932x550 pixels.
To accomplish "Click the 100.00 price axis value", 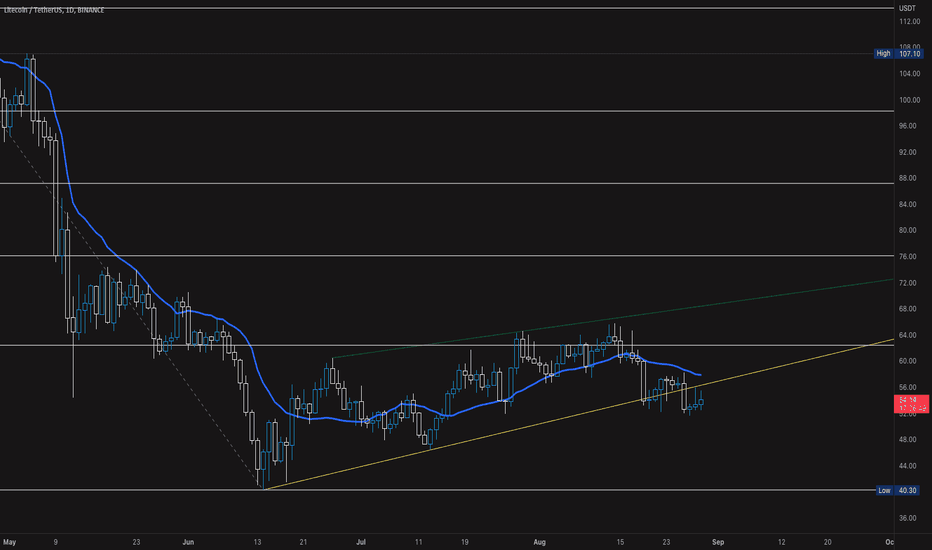I will coord(909,100).
